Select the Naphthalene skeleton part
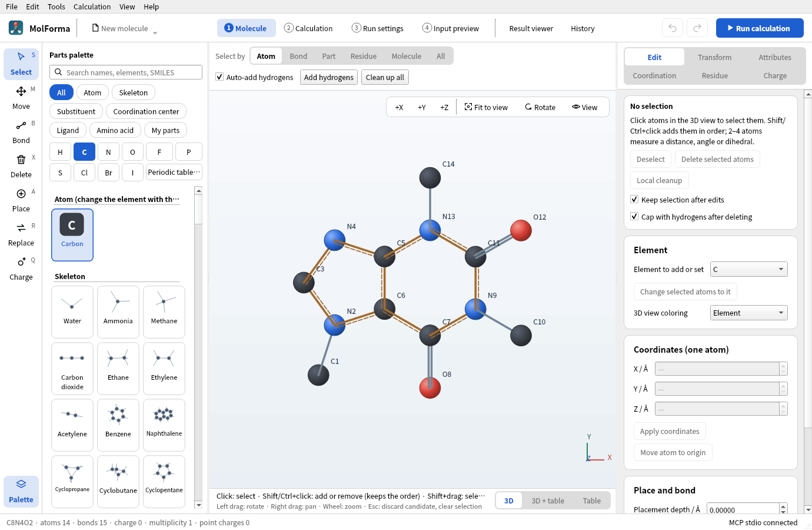Screen dimensions: 812x530 point(164,425)
